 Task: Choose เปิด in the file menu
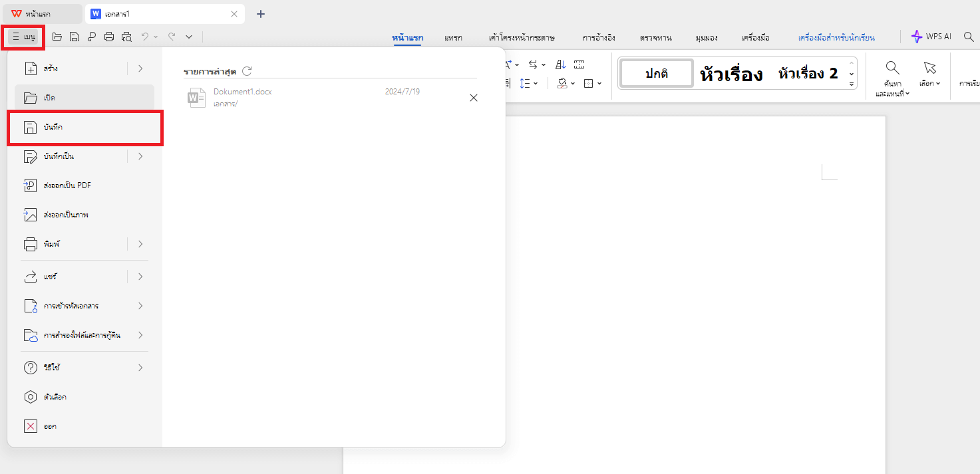[84, 98]
